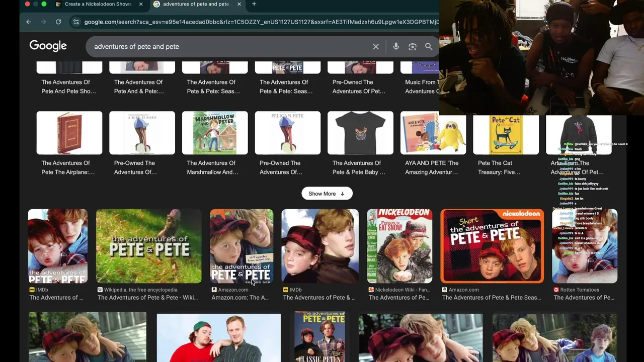
Task: Click 'The Adventures Of Pete And Pete Sho...' title
Action: pos(68,86)
